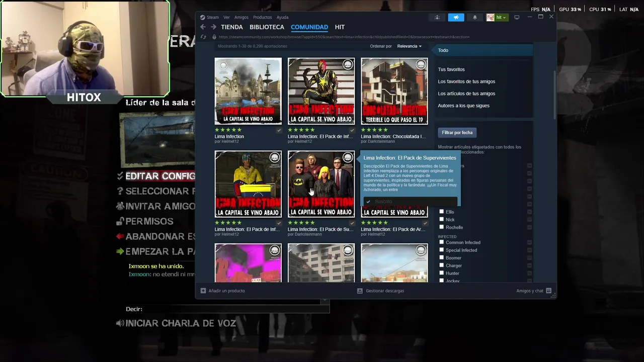This screenshot has height=362, width=644.
Task: Go back with the Steam back arrow
Action: click(203, 27)
